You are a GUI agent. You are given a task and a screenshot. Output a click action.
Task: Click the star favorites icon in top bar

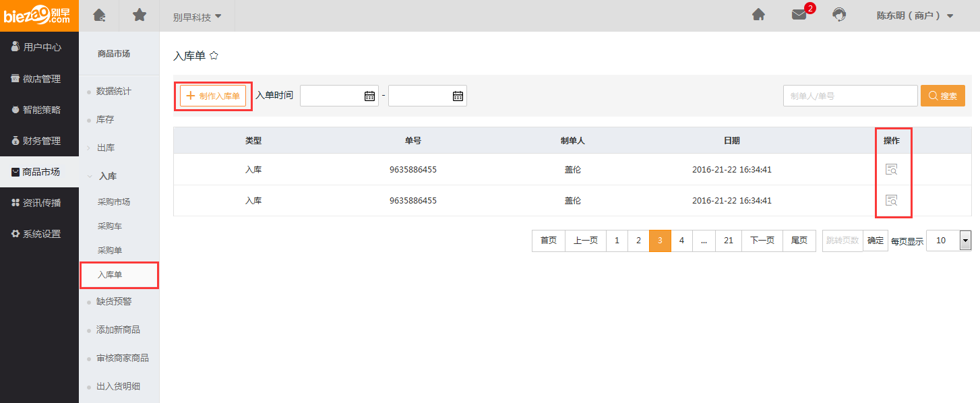(140, 15)
